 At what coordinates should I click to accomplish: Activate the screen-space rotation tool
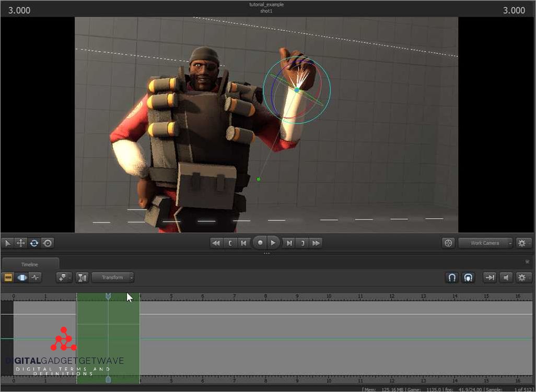pos(48,243)
